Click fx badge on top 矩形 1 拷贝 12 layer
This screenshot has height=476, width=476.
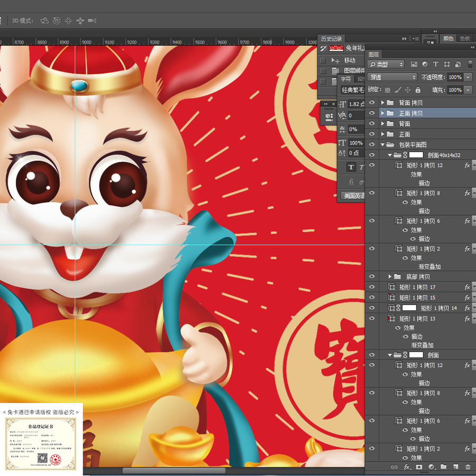(x=467, y=165)
